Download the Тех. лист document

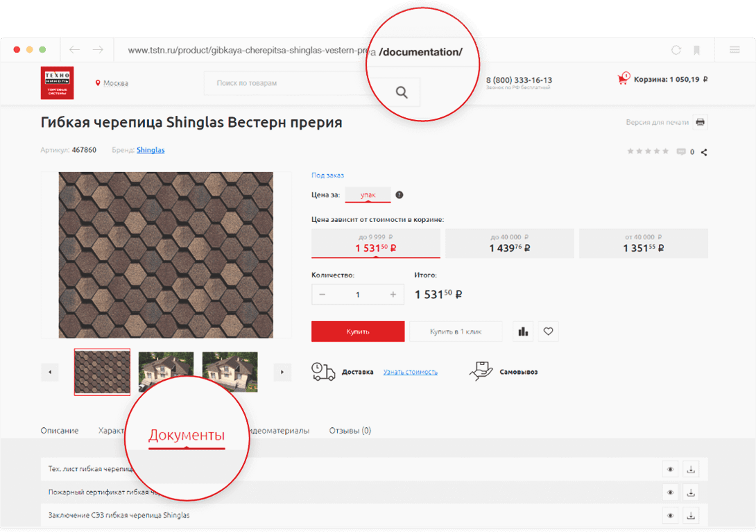[x=691, y=469]
